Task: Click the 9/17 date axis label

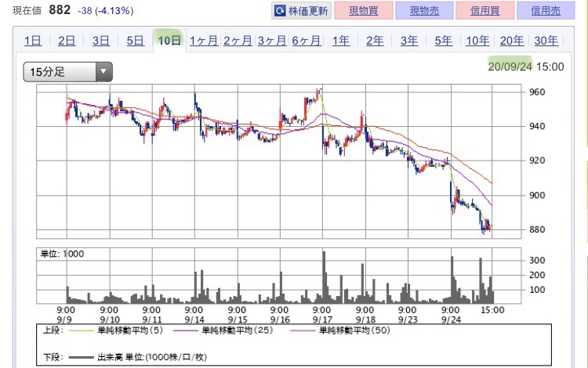Action: pos(321,319)
